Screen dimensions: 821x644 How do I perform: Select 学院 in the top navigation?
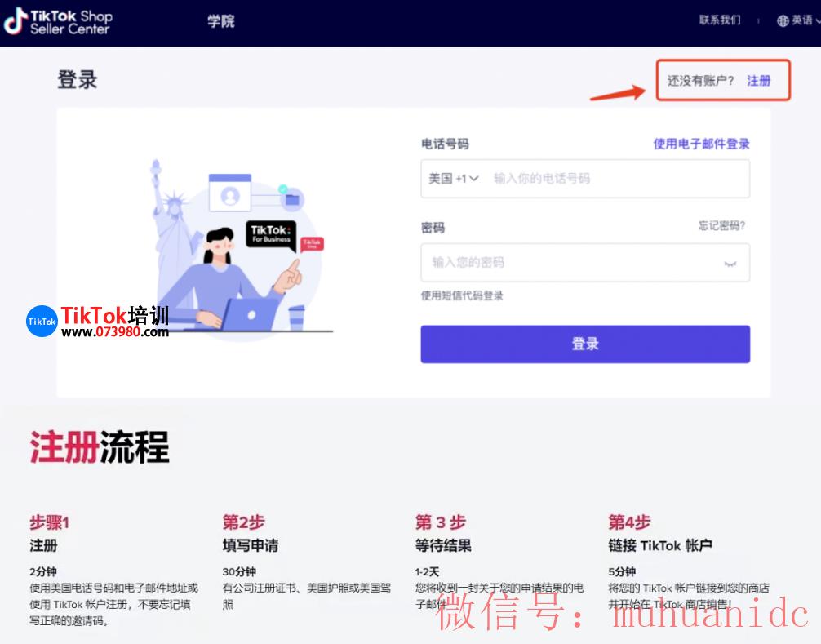(220, 20)
